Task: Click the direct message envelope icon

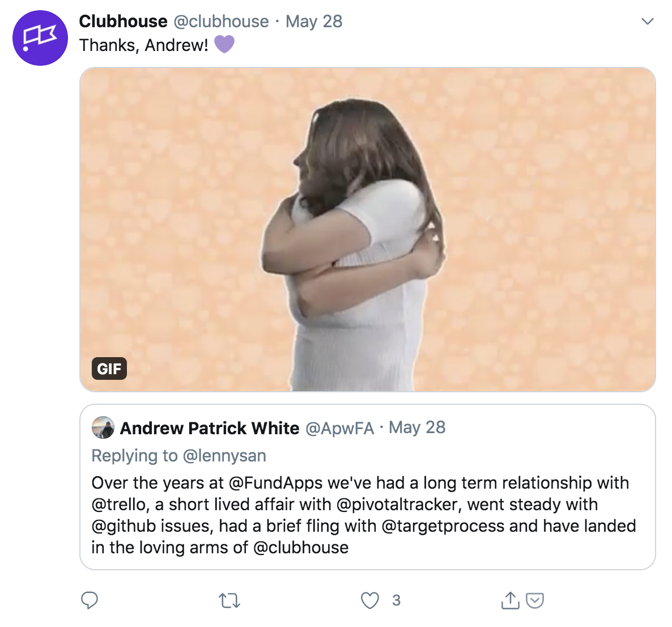Action: click(535, 600)
